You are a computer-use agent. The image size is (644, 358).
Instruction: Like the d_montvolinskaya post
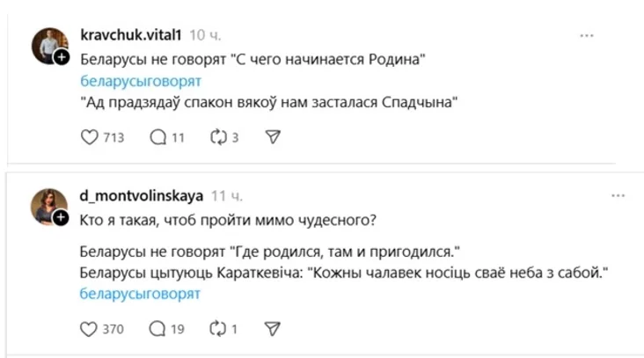click(x=88, y=329)
